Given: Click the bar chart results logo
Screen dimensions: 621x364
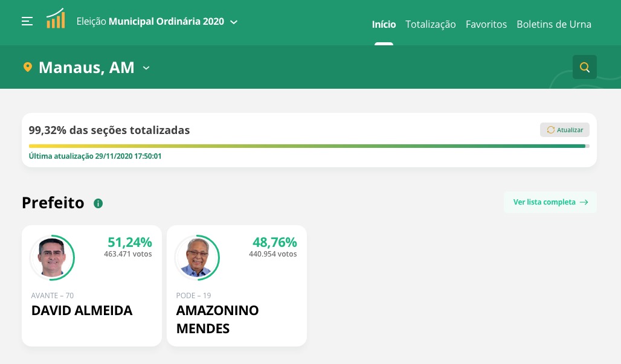Looking at the screenshot, I should tap(56, 19).
